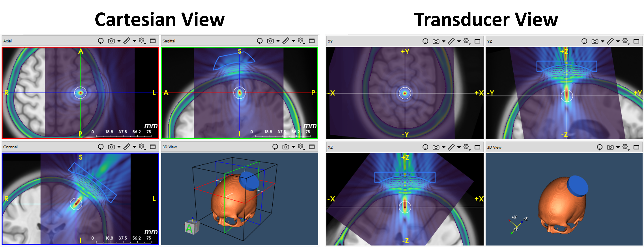Reset the YZ view
This screenshot has height=247, width=644.
coord(584,41)
